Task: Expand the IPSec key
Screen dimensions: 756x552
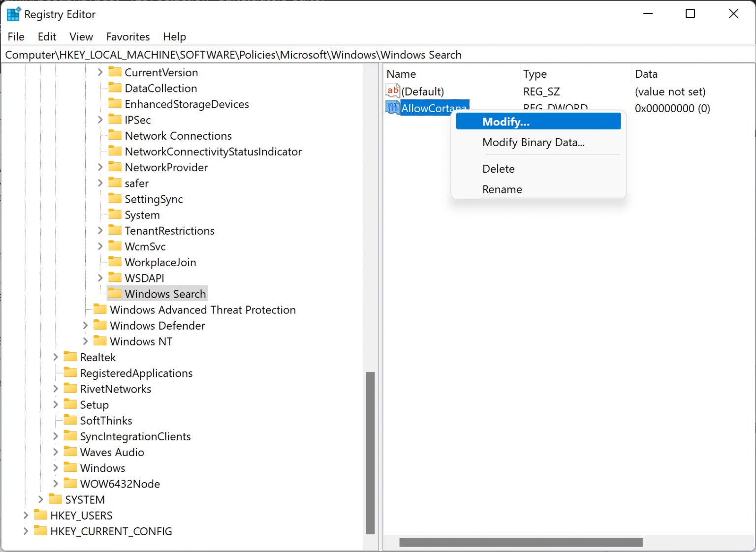Action: point(100,120)
